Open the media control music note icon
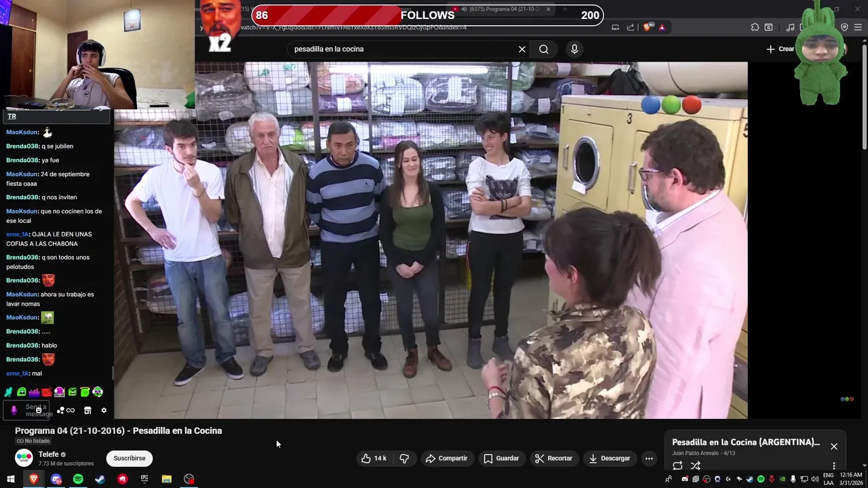 [x=790, y=27]
